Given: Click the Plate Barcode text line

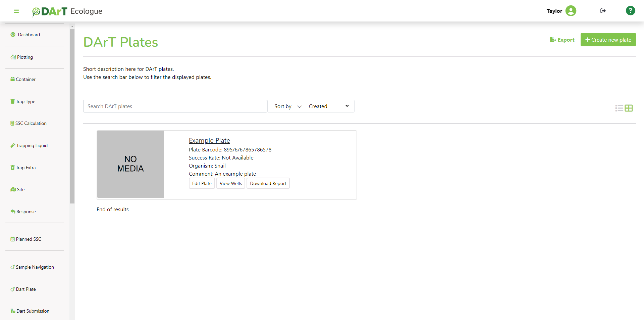Looking at the screenshot, I should [230, 150].
